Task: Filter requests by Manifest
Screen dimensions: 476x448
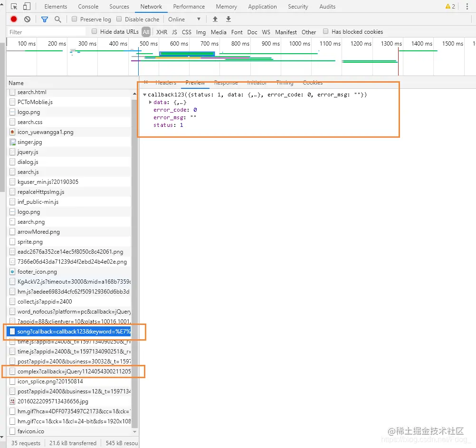Action: tap(286, 32)
